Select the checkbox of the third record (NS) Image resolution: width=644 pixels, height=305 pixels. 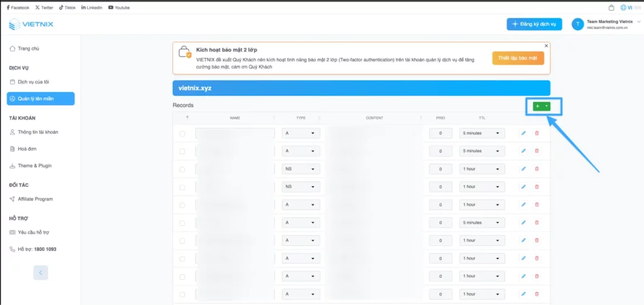pos(182,169)
